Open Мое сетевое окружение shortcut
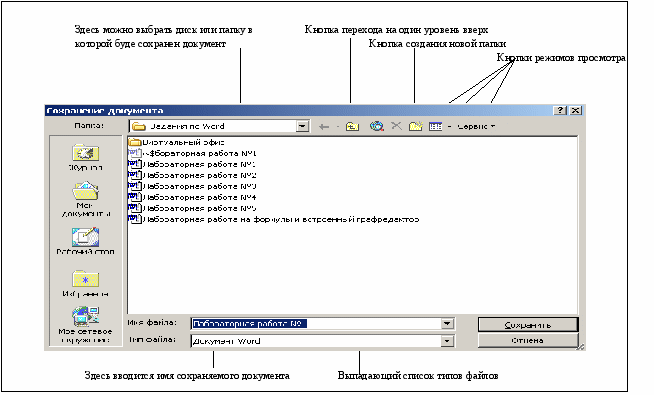Screen dimensions: 654x395 coord(85,325)
